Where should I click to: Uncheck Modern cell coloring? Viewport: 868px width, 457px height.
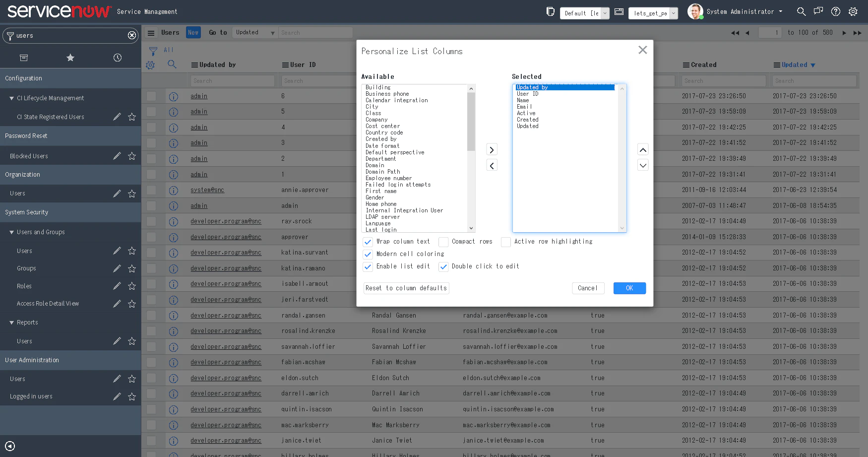368,254
